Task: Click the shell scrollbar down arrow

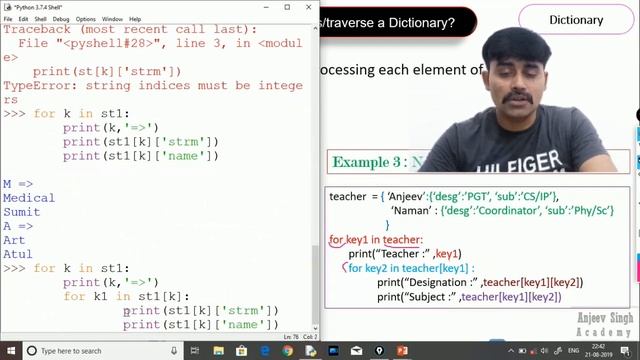Action: (x=315, y=328)
